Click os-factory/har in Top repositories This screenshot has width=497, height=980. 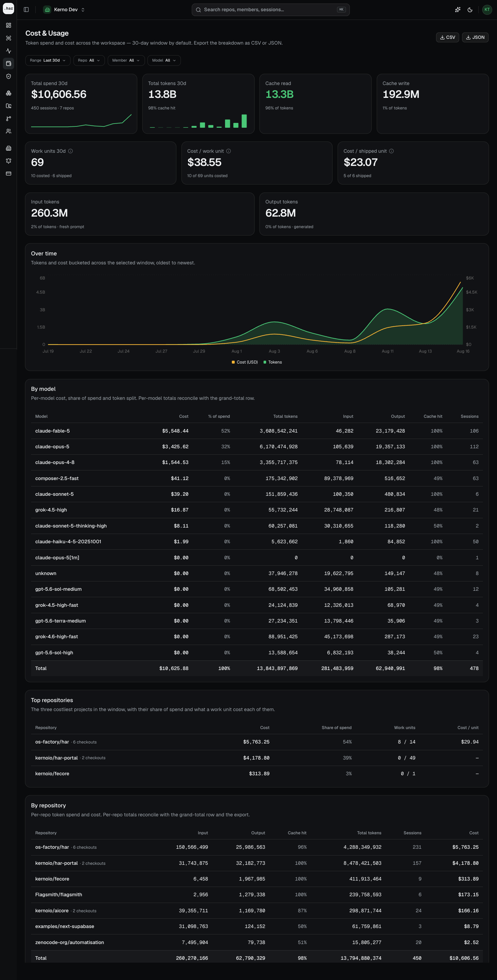(x=52, y=742)
